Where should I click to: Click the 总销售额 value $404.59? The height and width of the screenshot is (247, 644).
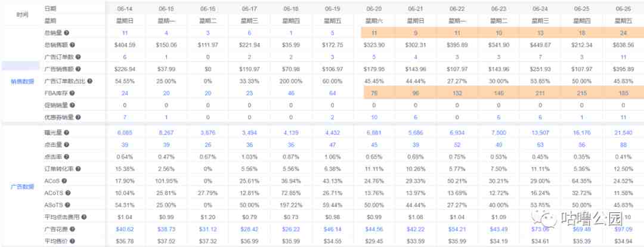pyautogui.click(x=125, y=45)
